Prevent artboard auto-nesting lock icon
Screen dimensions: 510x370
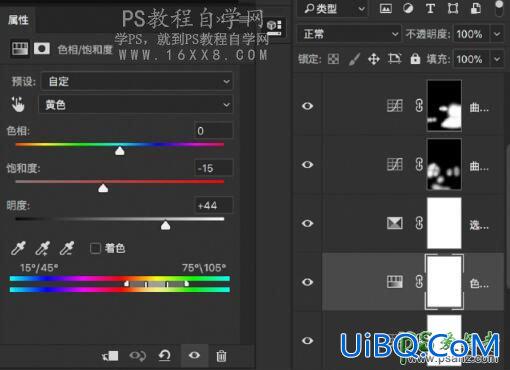click(395, 59)
